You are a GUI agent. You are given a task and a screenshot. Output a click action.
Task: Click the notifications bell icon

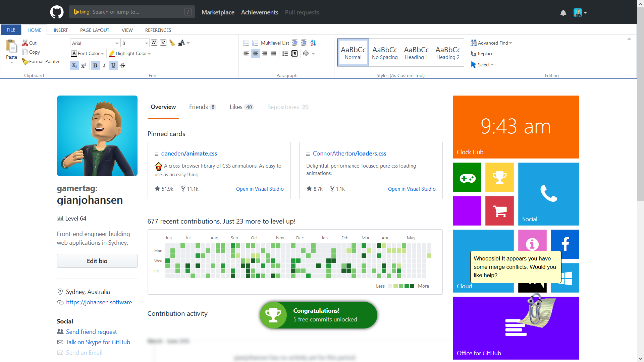coord(563,13)
